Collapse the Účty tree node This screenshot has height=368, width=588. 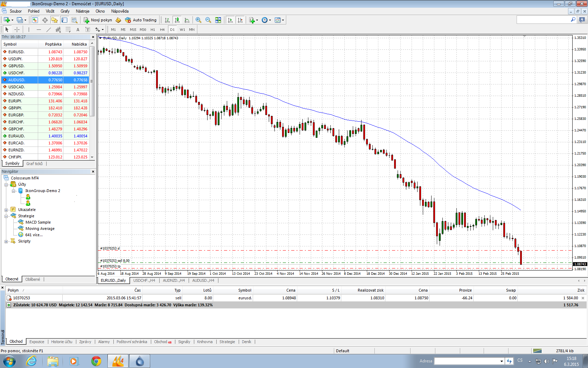[6, 184]
